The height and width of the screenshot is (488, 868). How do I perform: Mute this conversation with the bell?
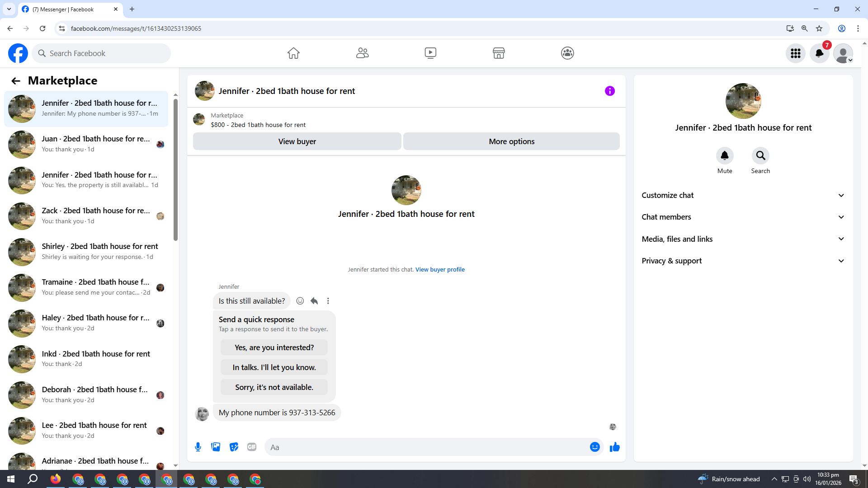[724, 156]
